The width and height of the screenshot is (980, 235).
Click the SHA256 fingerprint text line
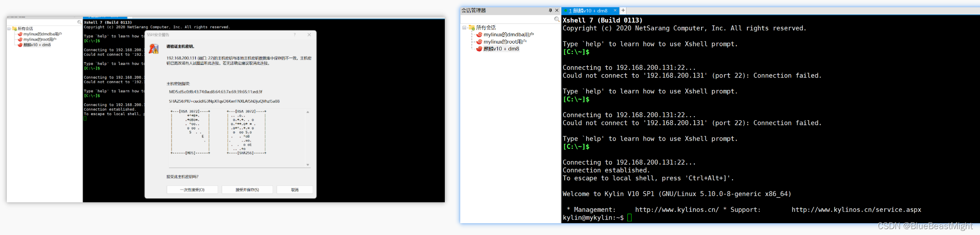[x=224, y=101]
